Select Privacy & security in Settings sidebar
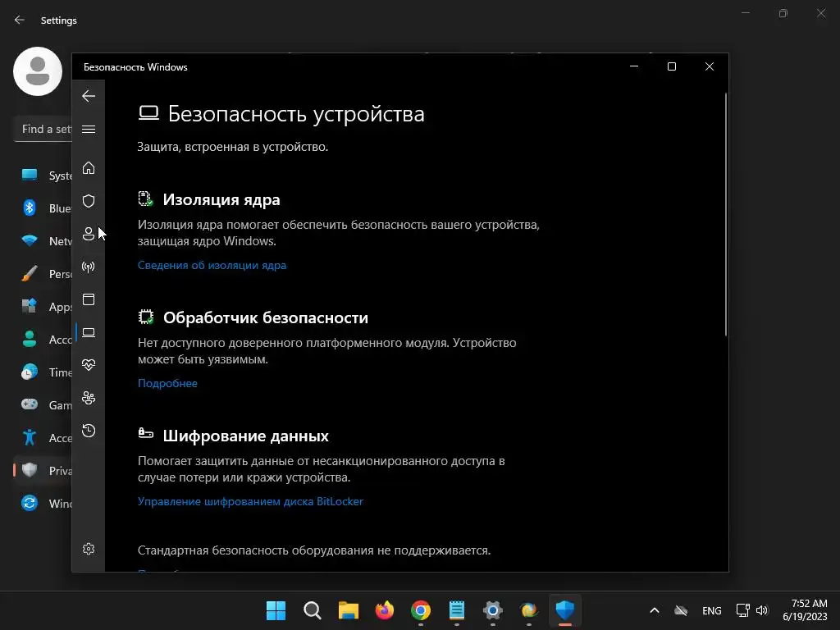This screenshot has width=840, height=630. coord(43,470)
